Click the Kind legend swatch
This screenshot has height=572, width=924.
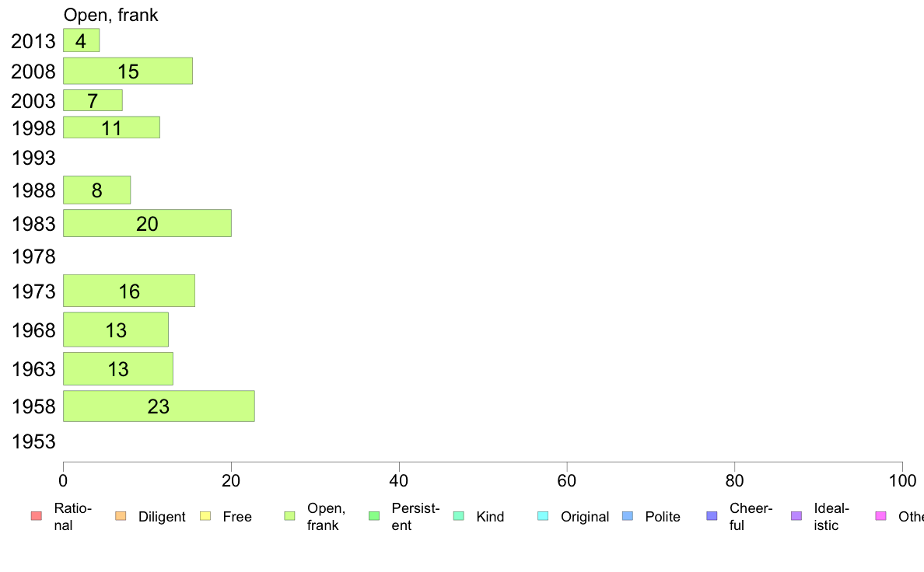458,516
